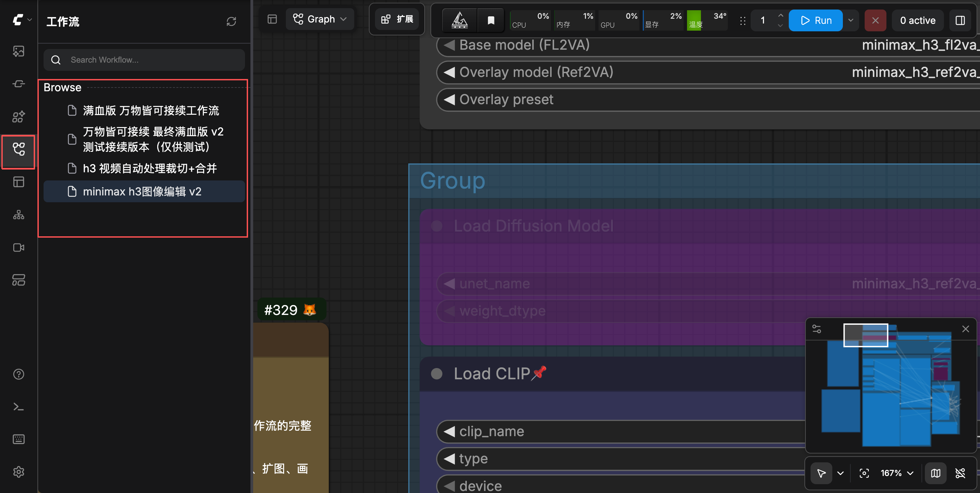980x493 pixels.
Task: Click the bookmark icon in top toolbar
Action: 491,20
